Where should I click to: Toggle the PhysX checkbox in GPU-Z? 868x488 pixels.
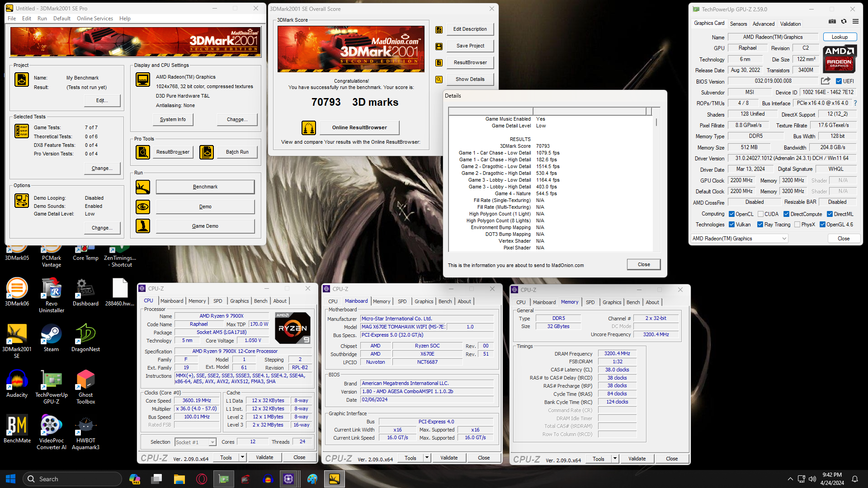tap(797, 225)
